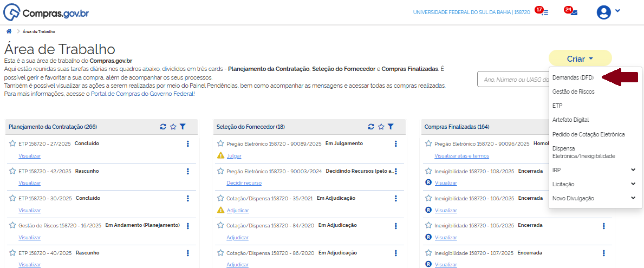Open the user profile dropdown
The image size is (644, 268).
[608, 12]
